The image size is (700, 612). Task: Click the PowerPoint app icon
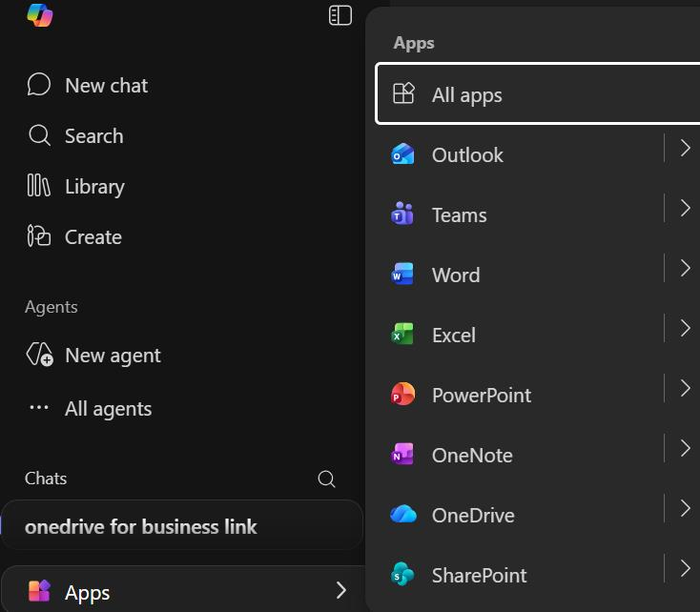pos(402,394)
